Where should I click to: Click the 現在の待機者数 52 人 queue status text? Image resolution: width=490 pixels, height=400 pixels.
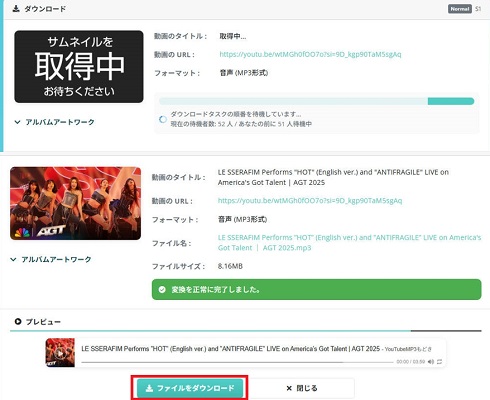coord(241,124)
